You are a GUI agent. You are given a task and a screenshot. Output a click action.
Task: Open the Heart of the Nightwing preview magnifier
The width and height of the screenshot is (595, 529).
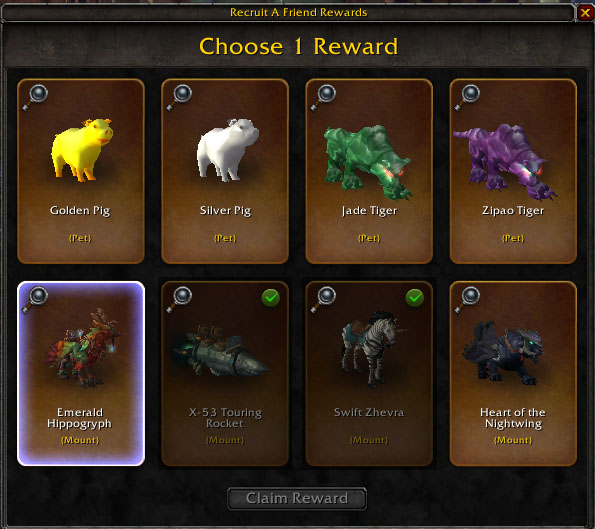click(468, 299)
